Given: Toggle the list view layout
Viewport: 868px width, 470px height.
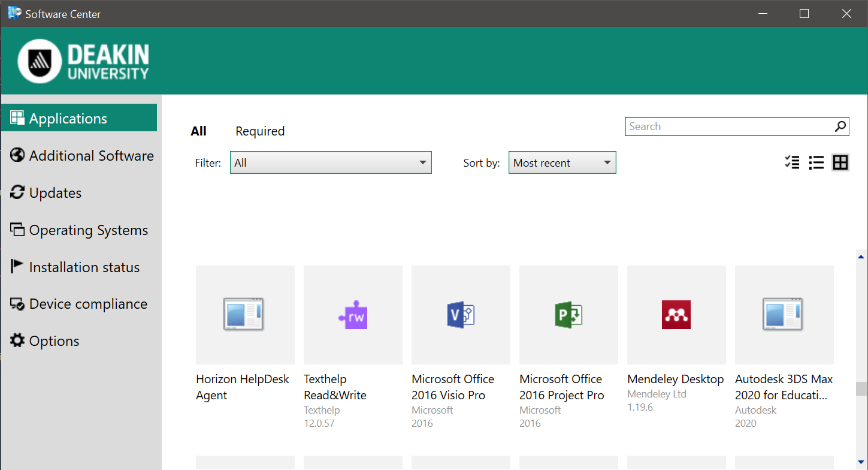Looking at the screenshot, I should click(x=816, y=162).
